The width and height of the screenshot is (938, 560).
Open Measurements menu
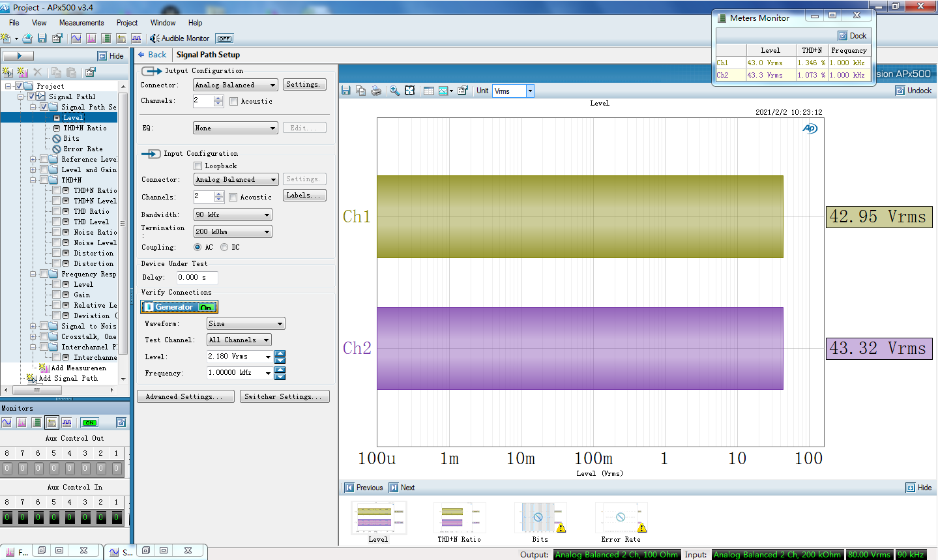tap(81, 23)
